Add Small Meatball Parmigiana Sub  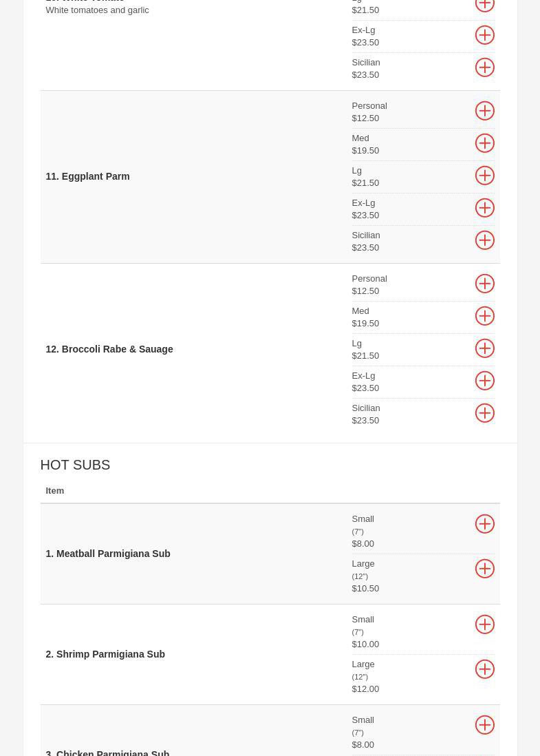pyautogui.click(x=484, y=524)
